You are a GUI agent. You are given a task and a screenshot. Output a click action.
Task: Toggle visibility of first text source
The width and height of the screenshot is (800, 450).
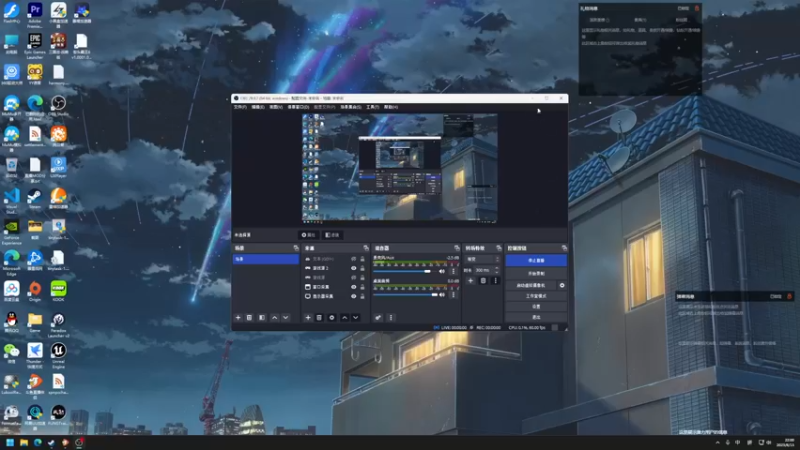(353, 259)
